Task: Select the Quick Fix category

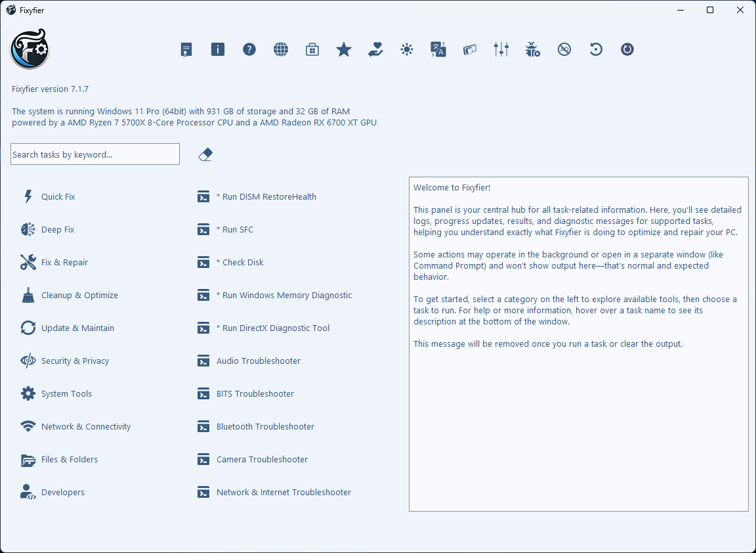Action: 58,196
